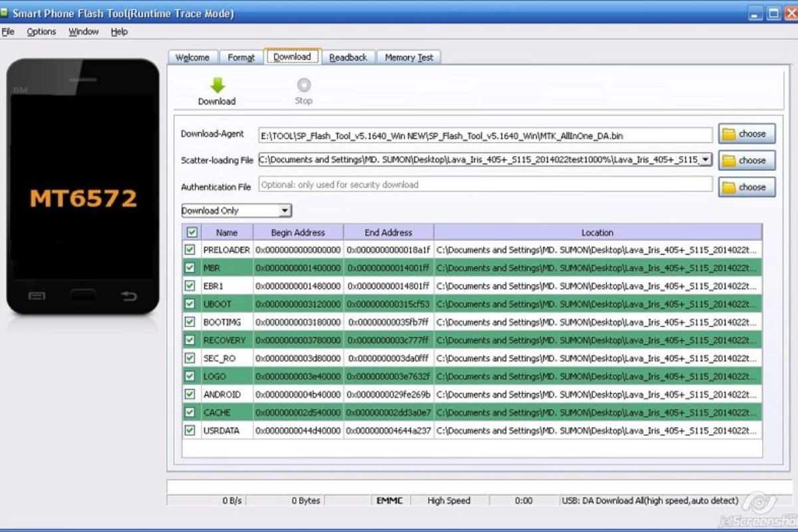Viewport: 798px width, 532px height.
Task: Toggle the select-all checkbox in table header
Action: coord(193,232)
